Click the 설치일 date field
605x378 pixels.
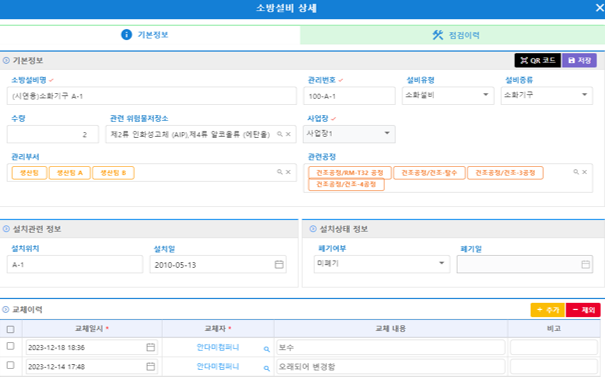218,265
